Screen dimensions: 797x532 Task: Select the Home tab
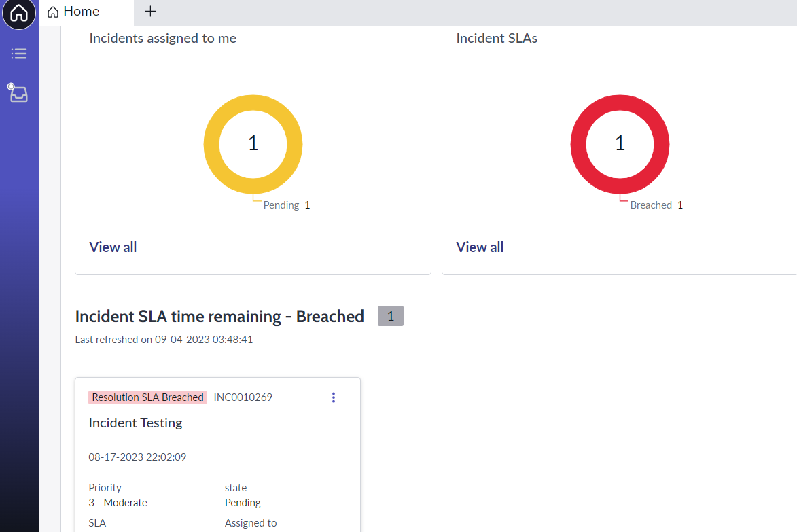click(87, 13)
